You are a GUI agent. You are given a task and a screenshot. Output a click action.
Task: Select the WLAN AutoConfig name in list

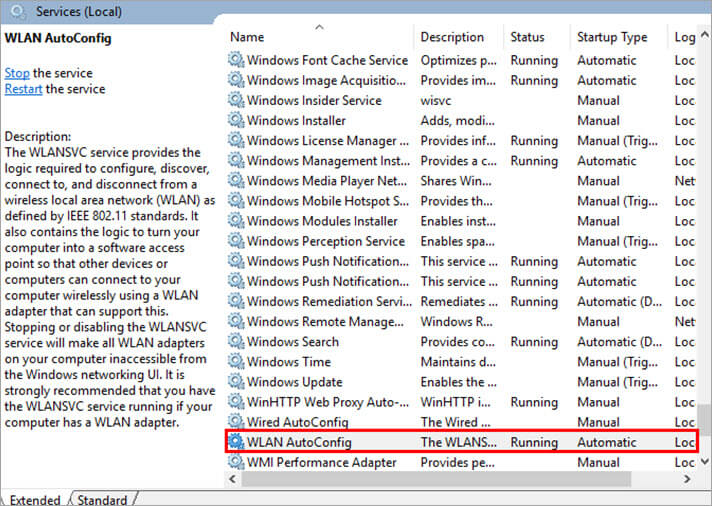[299, 442]
